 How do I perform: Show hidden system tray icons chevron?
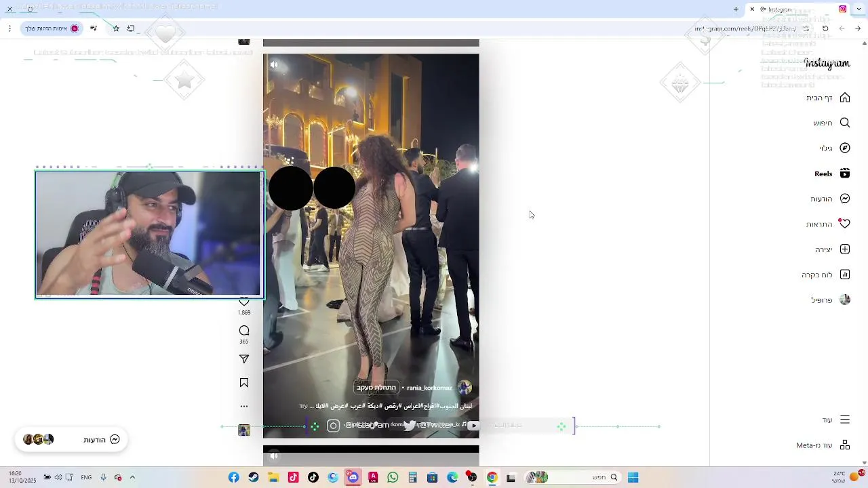pyautogui.click(x=132, y=478)
